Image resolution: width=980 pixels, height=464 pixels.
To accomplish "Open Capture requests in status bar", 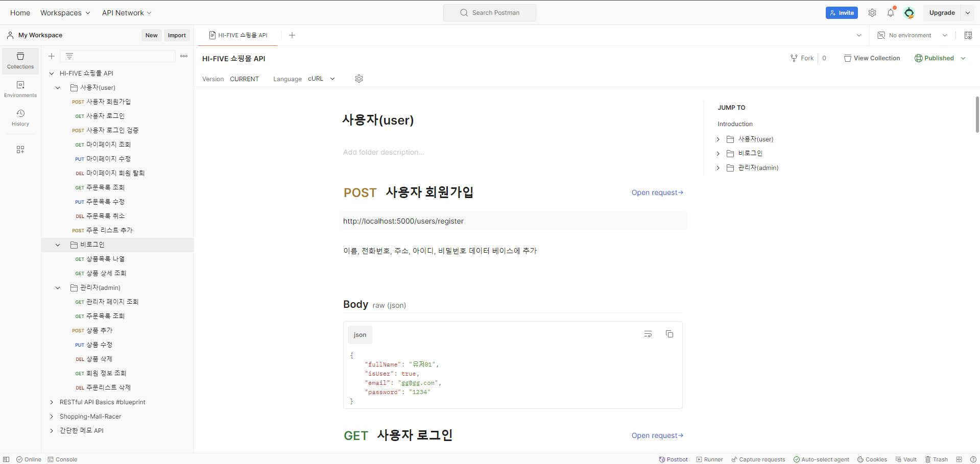I will (758, 459).
